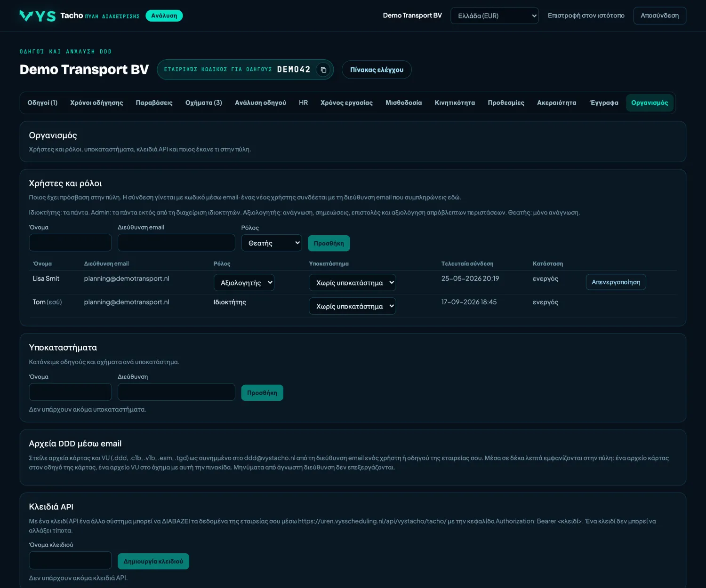Click the branch Διεύθυνση input field
Image resolution: width=706 pixels, height=588 pixels.
(x=176, y=392)
